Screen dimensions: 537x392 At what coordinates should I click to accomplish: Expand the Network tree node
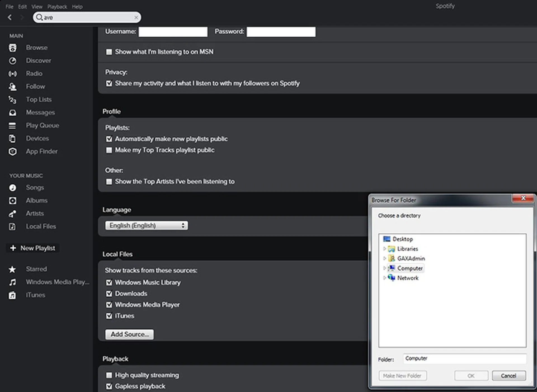pos(385,278)
